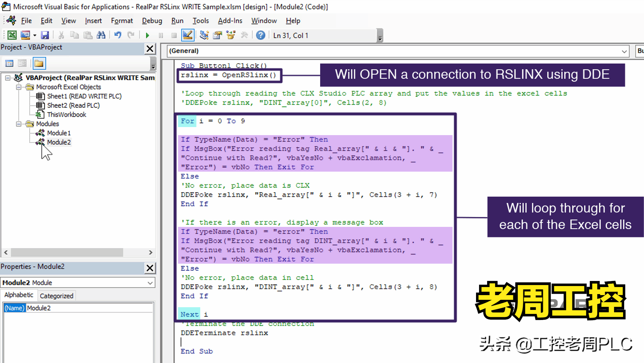Screen dimensions: 644x363
Task: Select Module1 in project tree
Action: pos(59,133)
